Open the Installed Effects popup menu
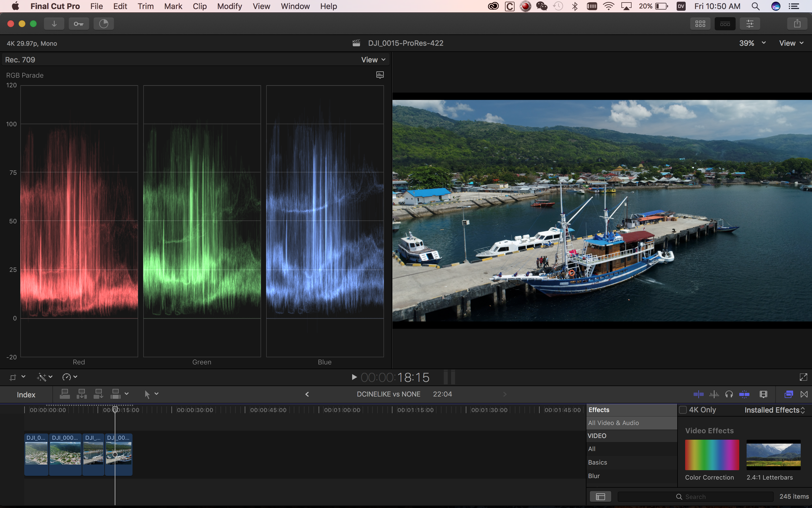Viewport: 812px width, 508px height. click(775, 410)
